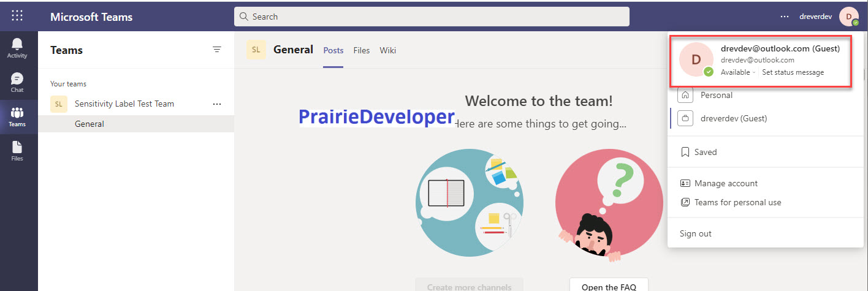Select the General channel

pos(136,124)
